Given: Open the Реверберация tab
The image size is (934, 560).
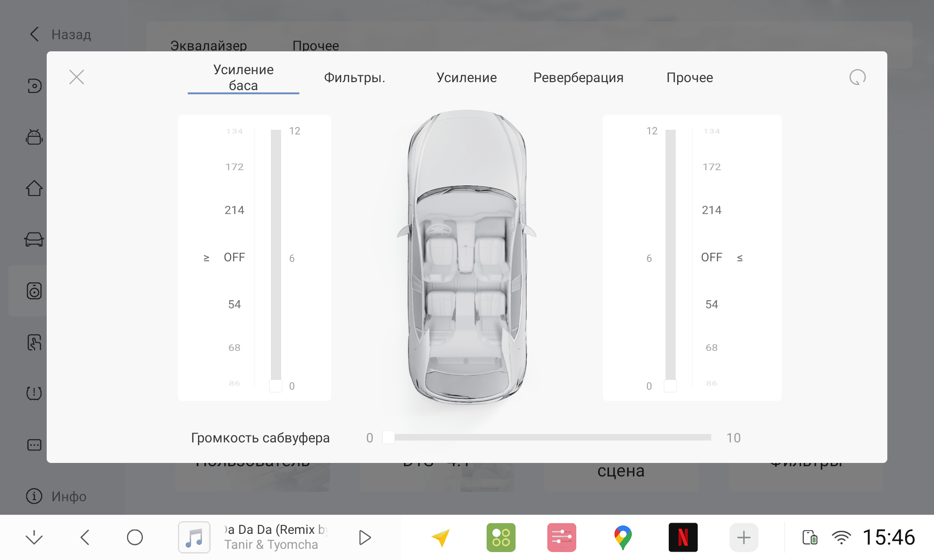Looking at the screenshot, I should [x=578, y=77].
